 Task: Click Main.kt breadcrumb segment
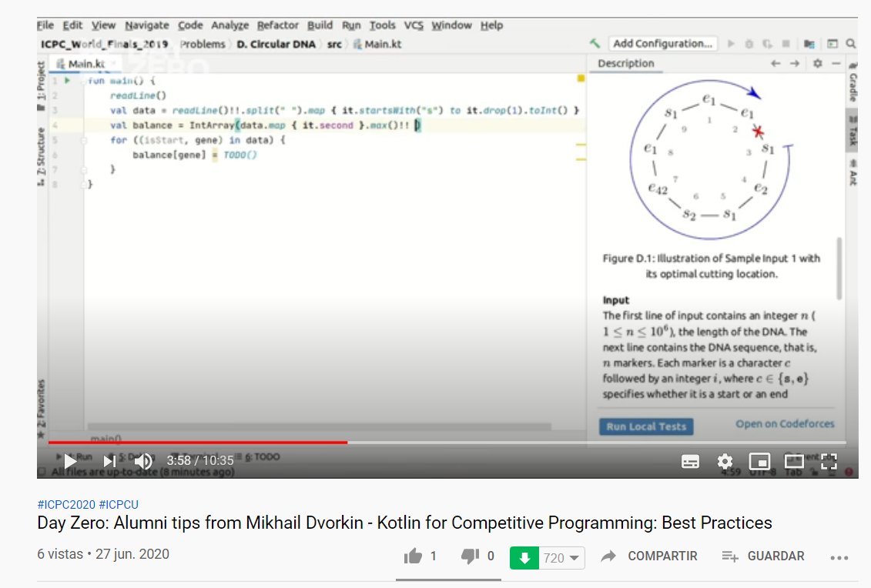pos(377,44)
